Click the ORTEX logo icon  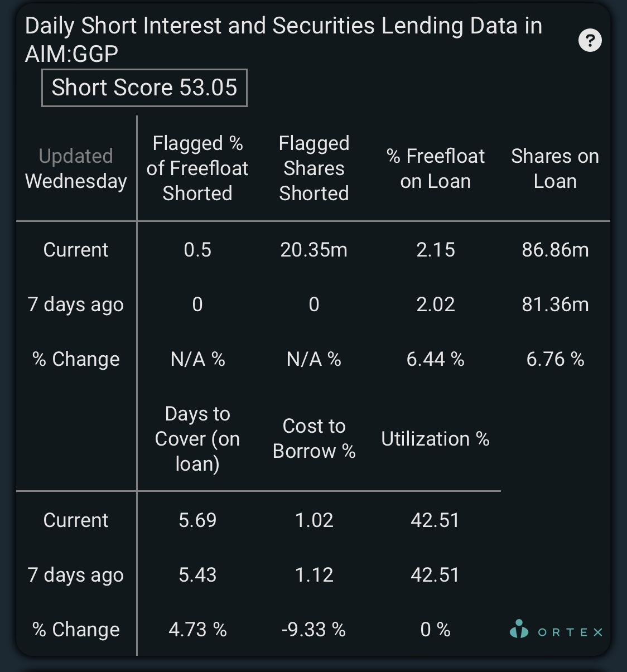pyautogui.click(x=519, y=629)
